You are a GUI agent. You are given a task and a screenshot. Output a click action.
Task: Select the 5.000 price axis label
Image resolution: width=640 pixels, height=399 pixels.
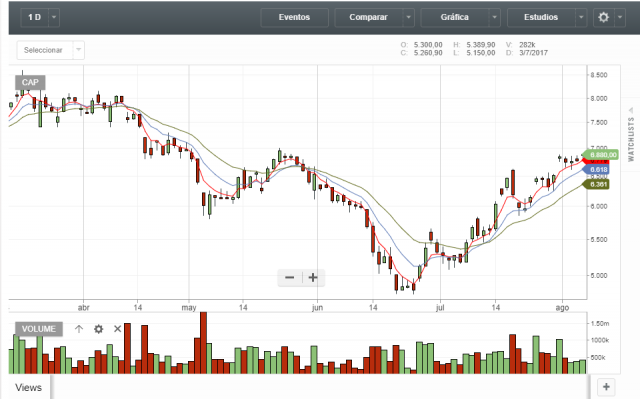tap(599, 276)
